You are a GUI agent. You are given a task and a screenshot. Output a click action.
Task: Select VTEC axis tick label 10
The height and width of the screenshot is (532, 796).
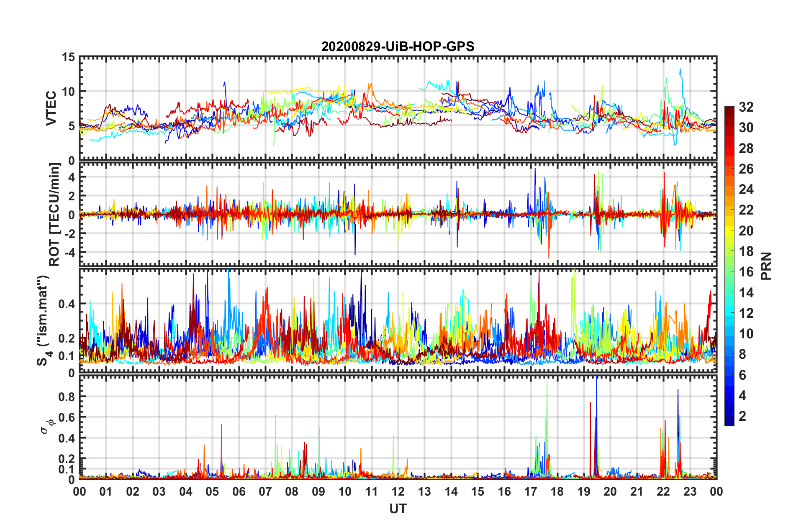69,91
